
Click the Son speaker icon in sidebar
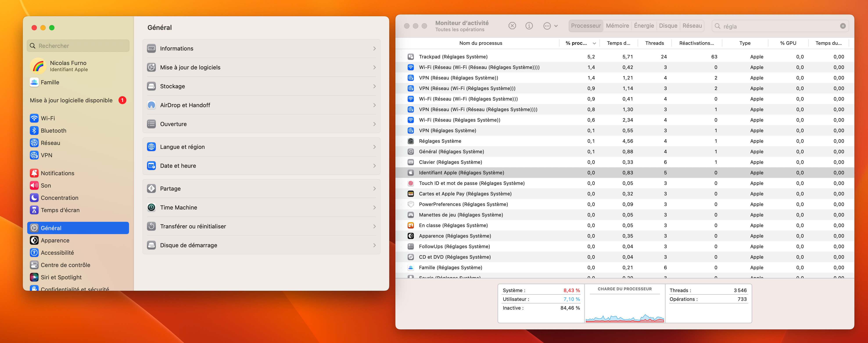(34, 186)
